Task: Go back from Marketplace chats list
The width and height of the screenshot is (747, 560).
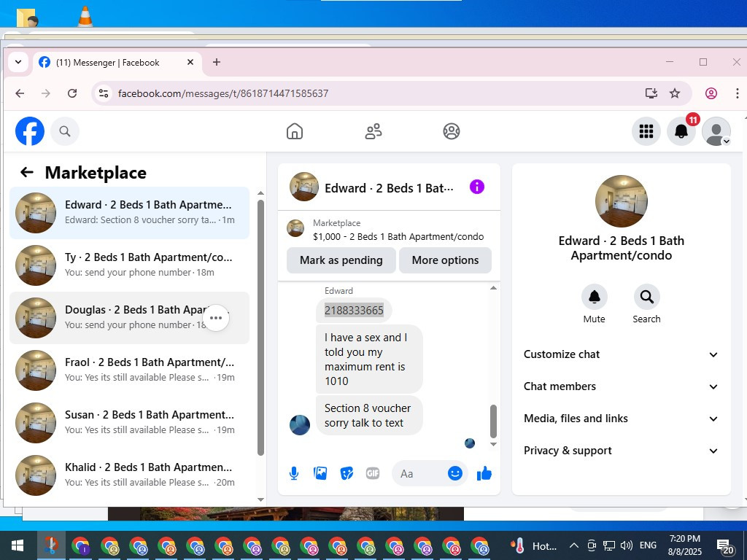Action: pos(27,172)
